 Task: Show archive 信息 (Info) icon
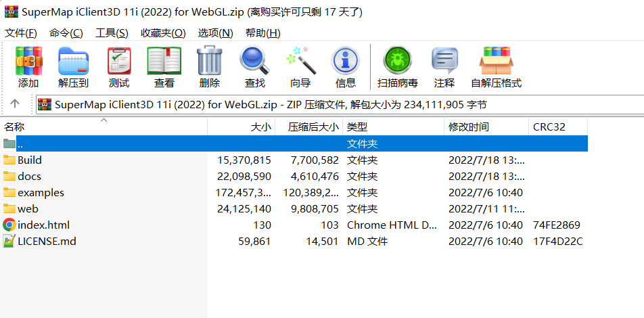pos(345,60)
